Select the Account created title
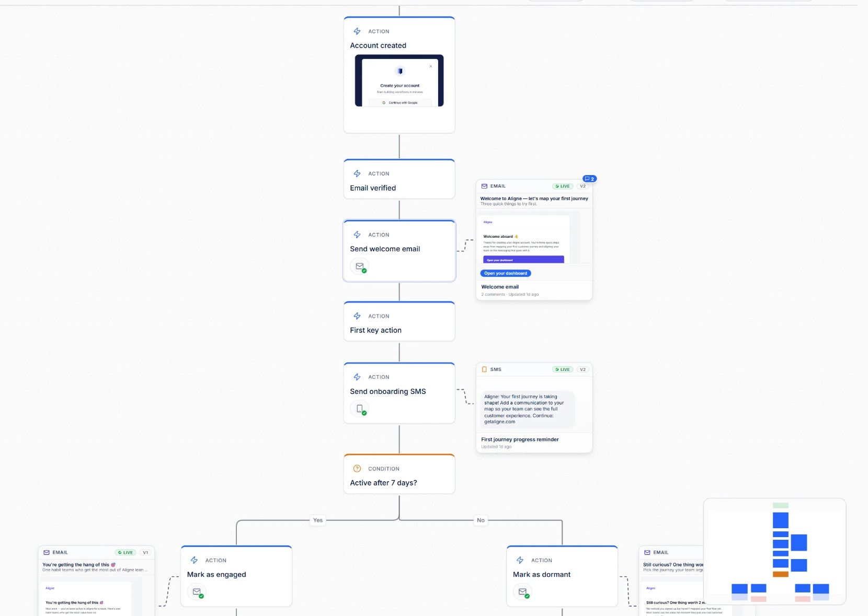Screen dimensions: 868x616 click(378, 45)
